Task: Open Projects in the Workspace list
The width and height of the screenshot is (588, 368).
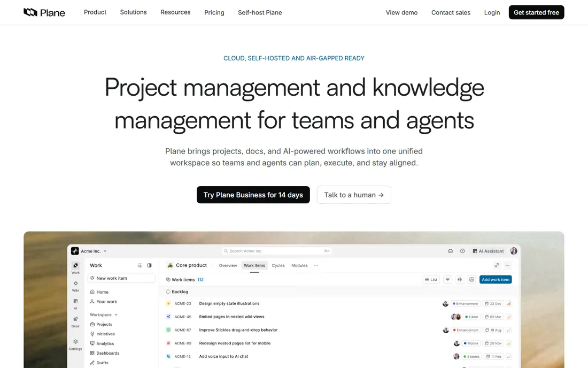Action: (x=101, y=325)
